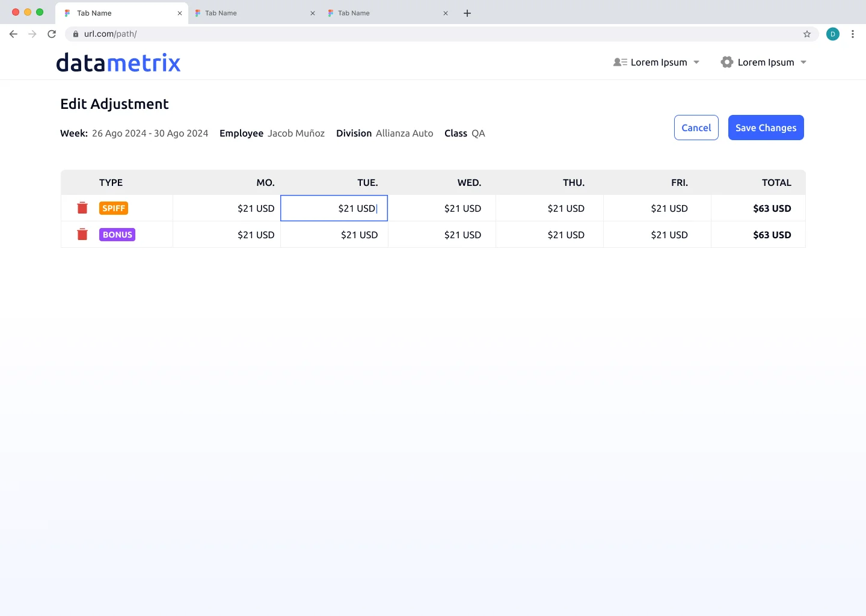Click the browser forward arrow
The height and width of the screenshot is (616, 866).
32,34
